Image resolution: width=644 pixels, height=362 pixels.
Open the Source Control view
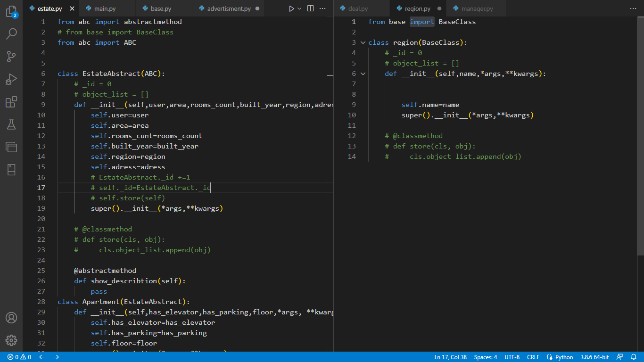(x=11, y=57)
